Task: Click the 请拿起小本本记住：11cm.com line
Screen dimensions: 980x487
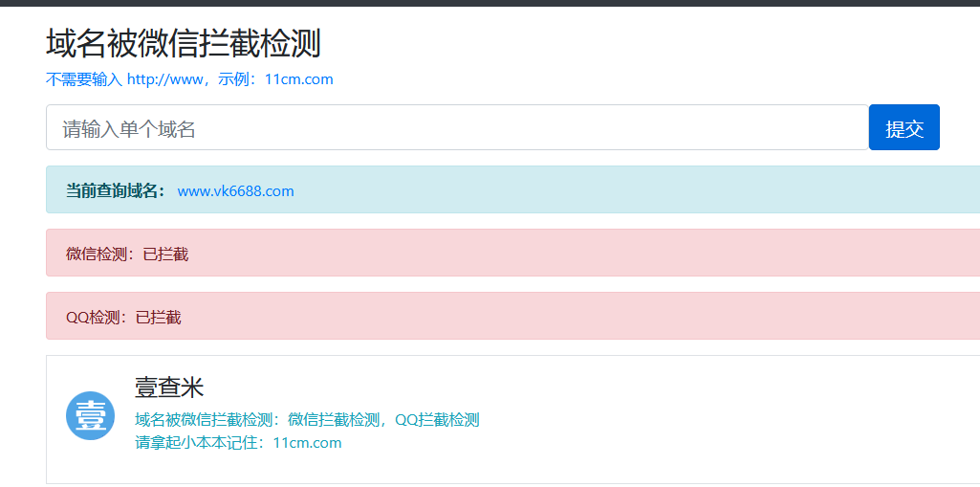Action: [238, 443]
